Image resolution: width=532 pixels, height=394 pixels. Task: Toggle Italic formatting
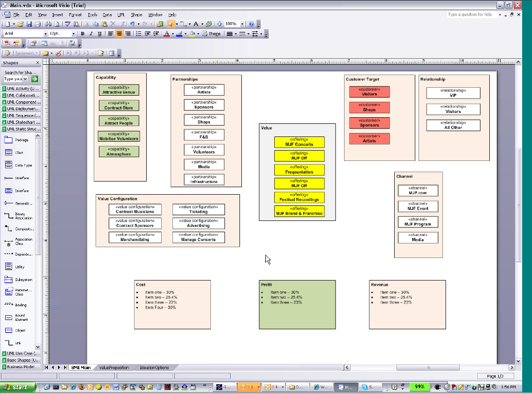click(91, 34)
